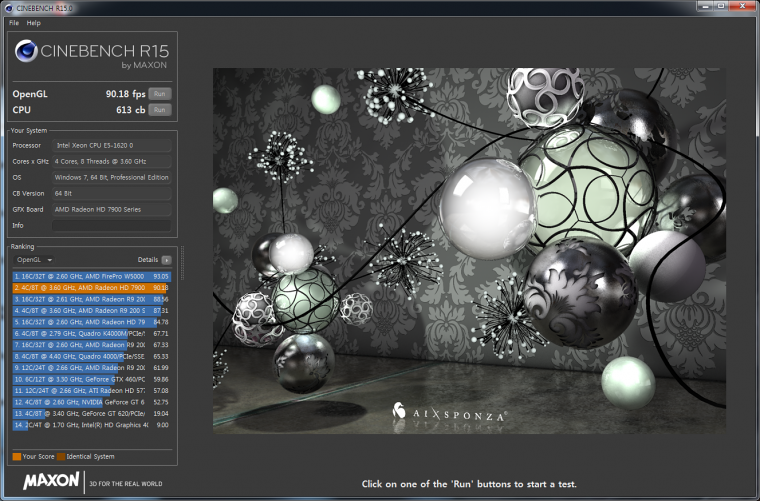
Task: Click the Processor field Intel Xeon CPU E5-1620
Action: pos(111,145)
